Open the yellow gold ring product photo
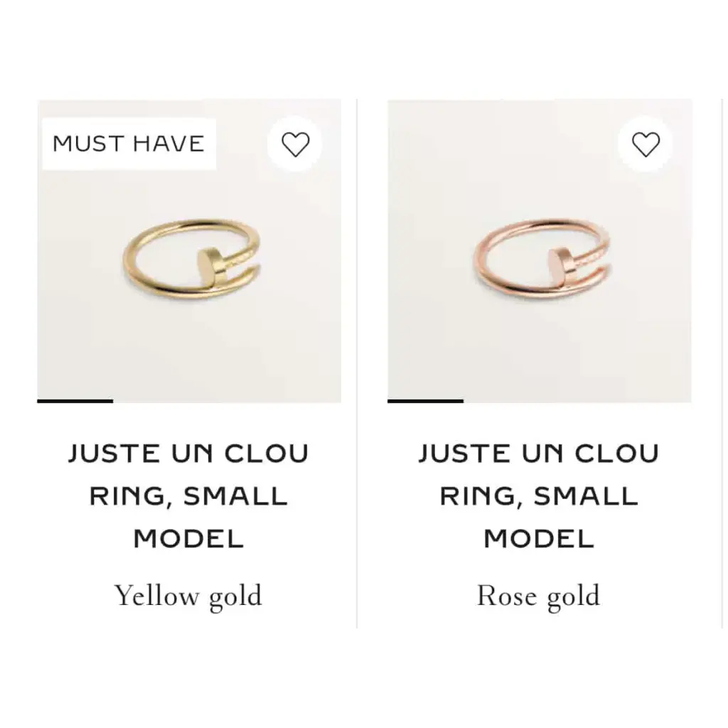 point(189,251)
